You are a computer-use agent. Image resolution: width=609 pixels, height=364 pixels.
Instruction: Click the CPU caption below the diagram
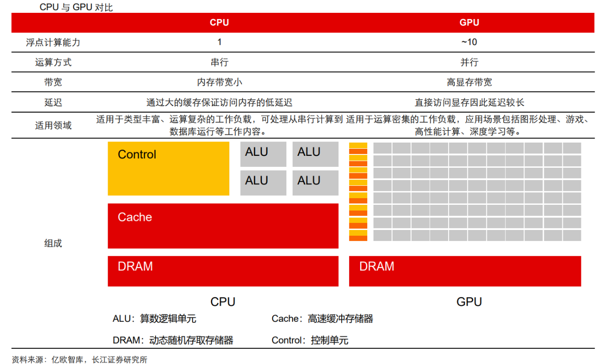tap(223, 302)
